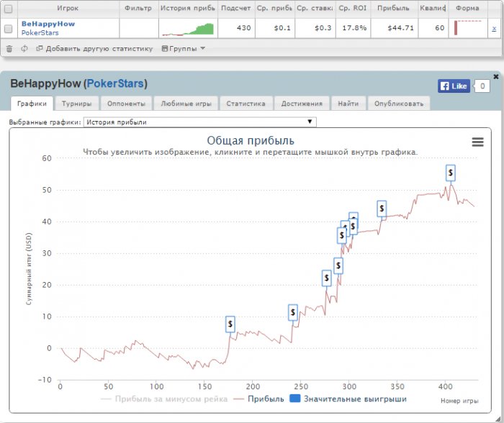Click the profit history sparkline thumbnail

(187, 29)
